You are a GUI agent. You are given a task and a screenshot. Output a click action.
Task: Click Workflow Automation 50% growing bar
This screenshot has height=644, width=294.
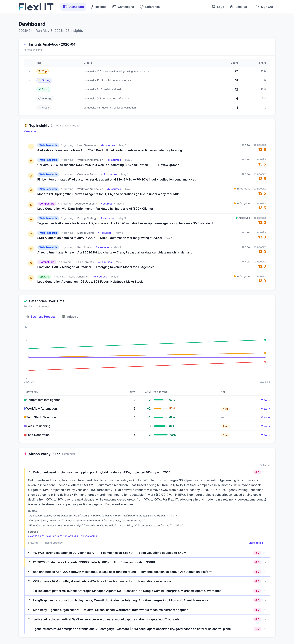pos(161,409)
